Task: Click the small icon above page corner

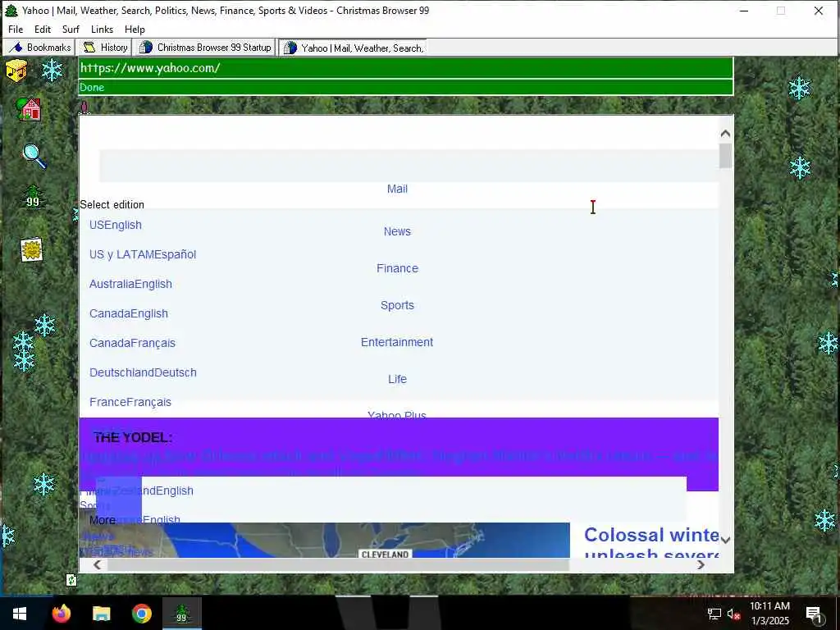Action: (x=84, y=107)
